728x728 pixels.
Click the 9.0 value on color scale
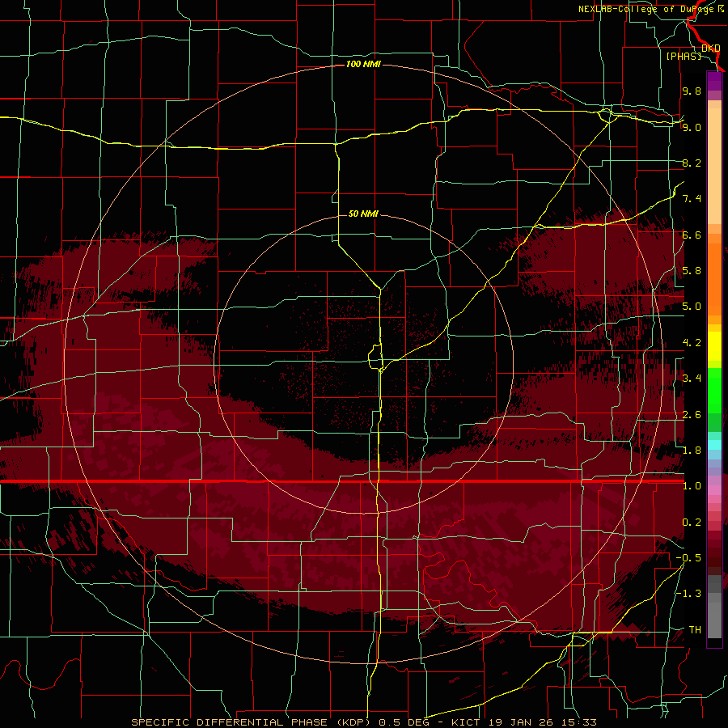pos(692,127)
